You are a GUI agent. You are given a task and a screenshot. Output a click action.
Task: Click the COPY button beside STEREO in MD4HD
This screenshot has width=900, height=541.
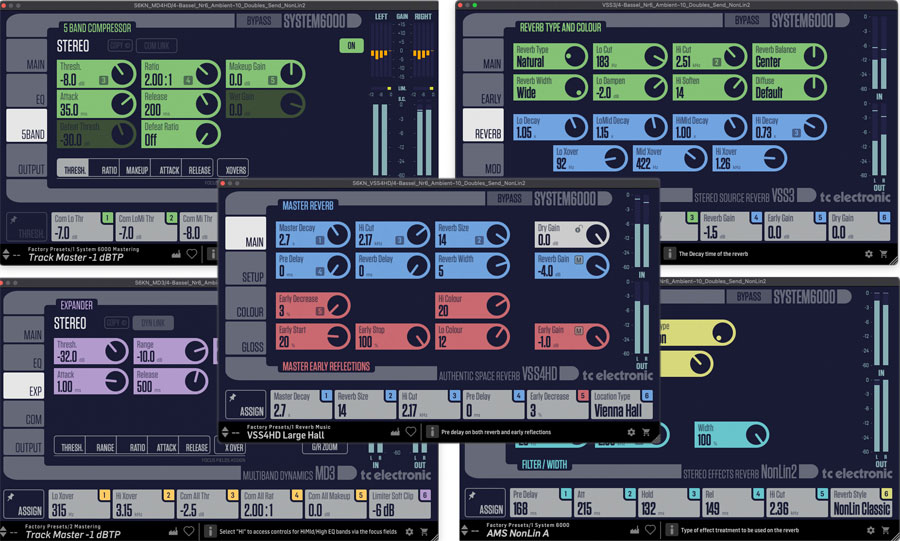[x=120, y=45]
